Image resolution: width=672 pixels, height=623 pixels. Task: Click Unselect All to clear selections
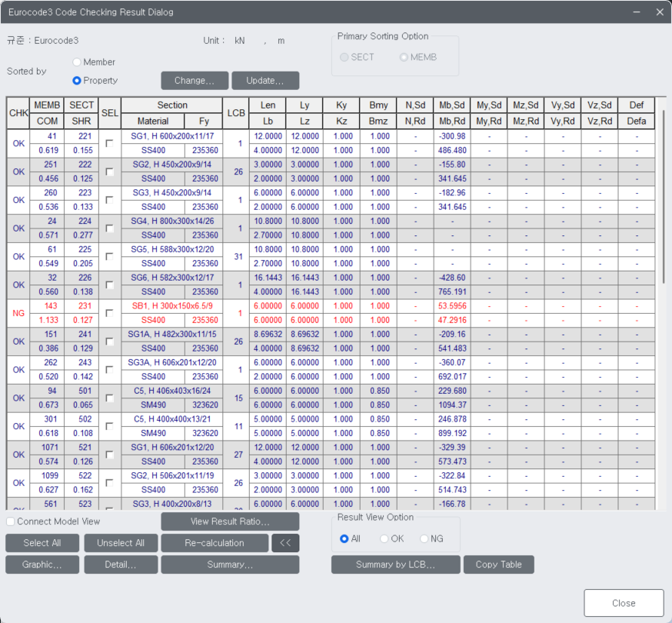pos(121,542)
